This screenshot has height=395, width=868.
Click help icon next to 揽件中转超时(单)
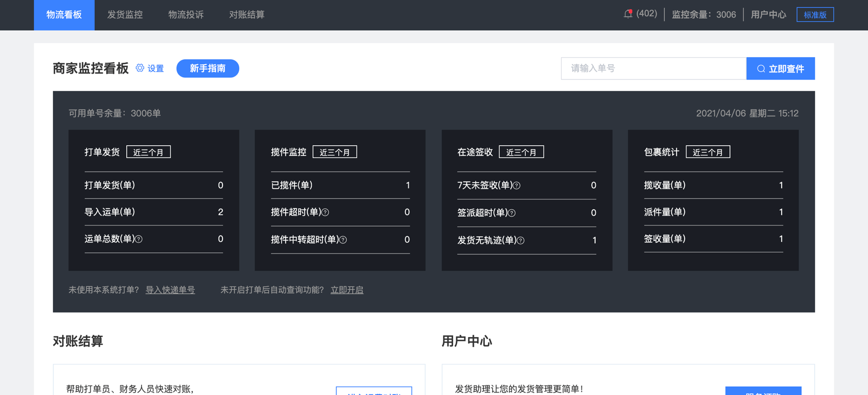coord(343,240)
